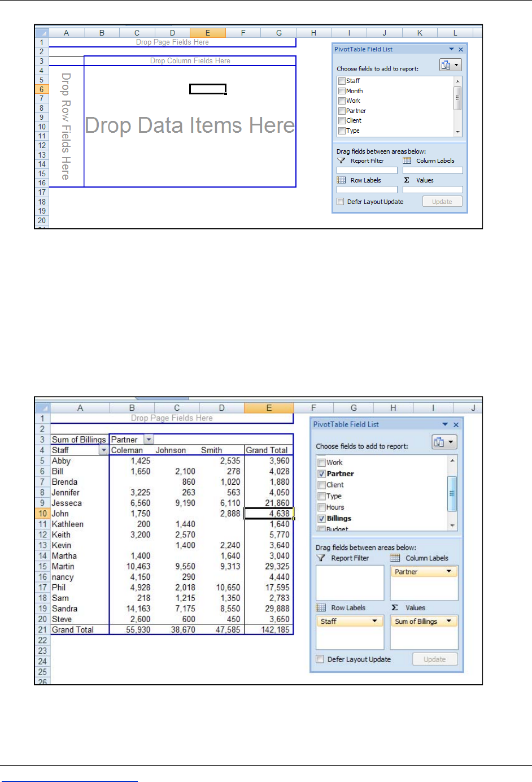Click Values sigma icon above Sum of Billings

click(395, 607)
